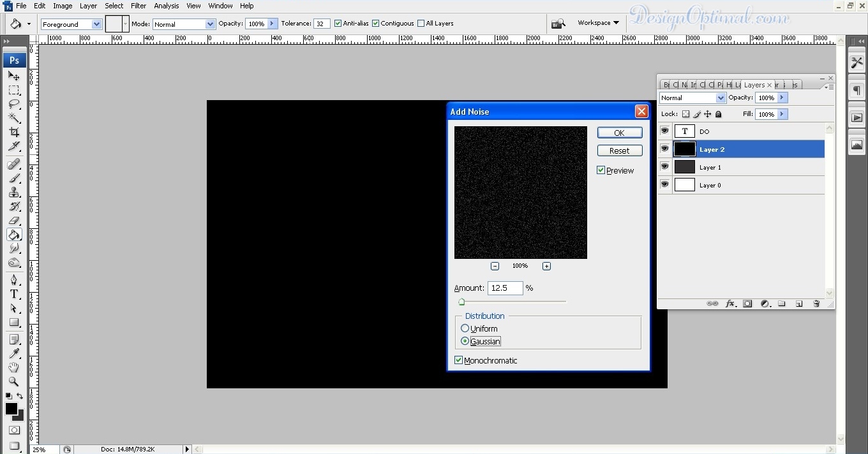The image size is (868, 454).
Task: Select the Horizontal Type tool
Action: click(14, 294)
